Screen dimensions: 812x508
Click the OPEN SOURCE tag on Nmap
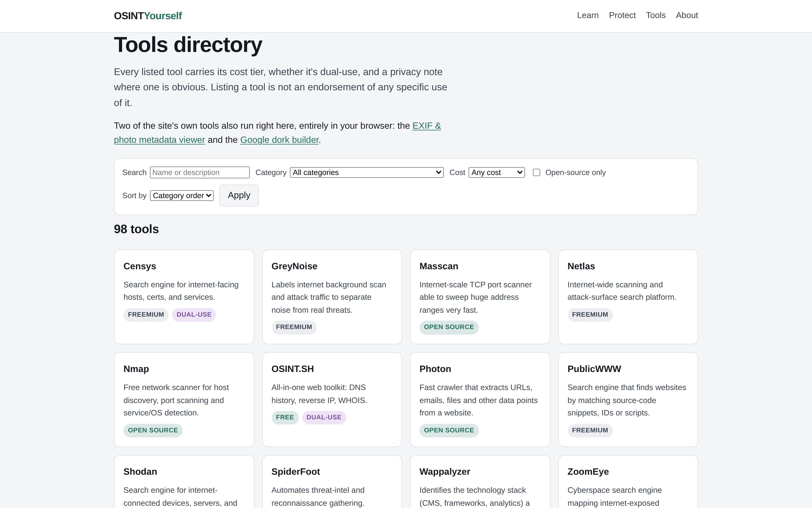pyautogui.click(x=153, y=430)
